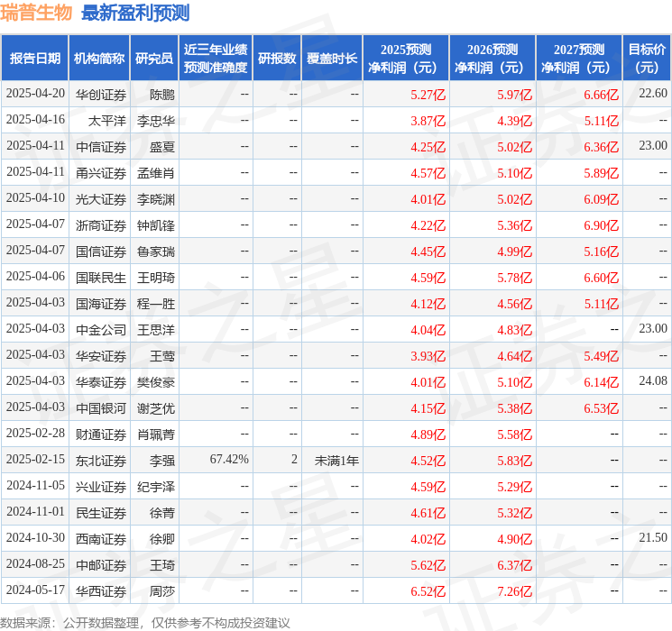Click researcher name 李晓渊
This screenshot has width=672, height=631.
pos(156,199)
